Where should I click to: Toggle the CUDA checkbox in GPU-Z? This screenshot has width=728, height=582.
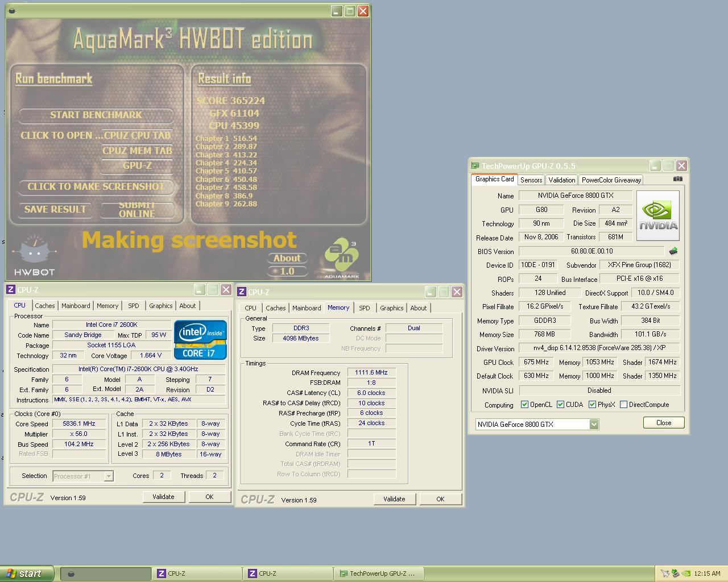point(560,405)
